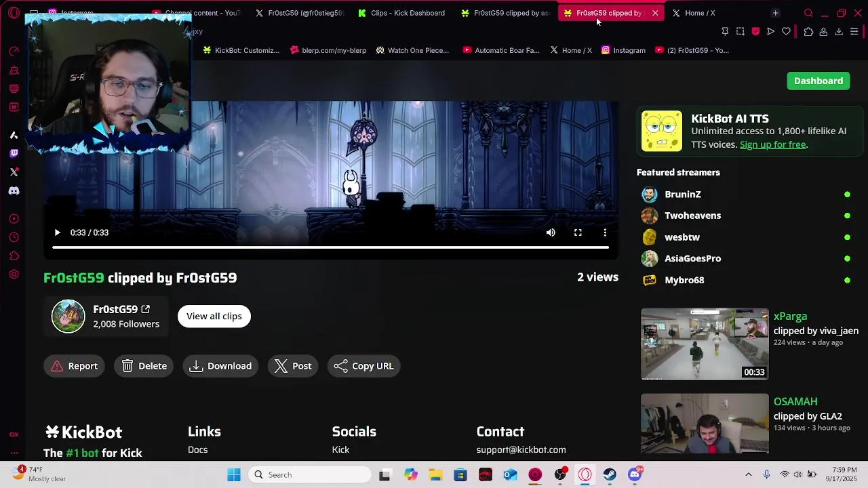Click the video progress bar
Viewport: 868px width, 488px height.
[x=330, y=247]
